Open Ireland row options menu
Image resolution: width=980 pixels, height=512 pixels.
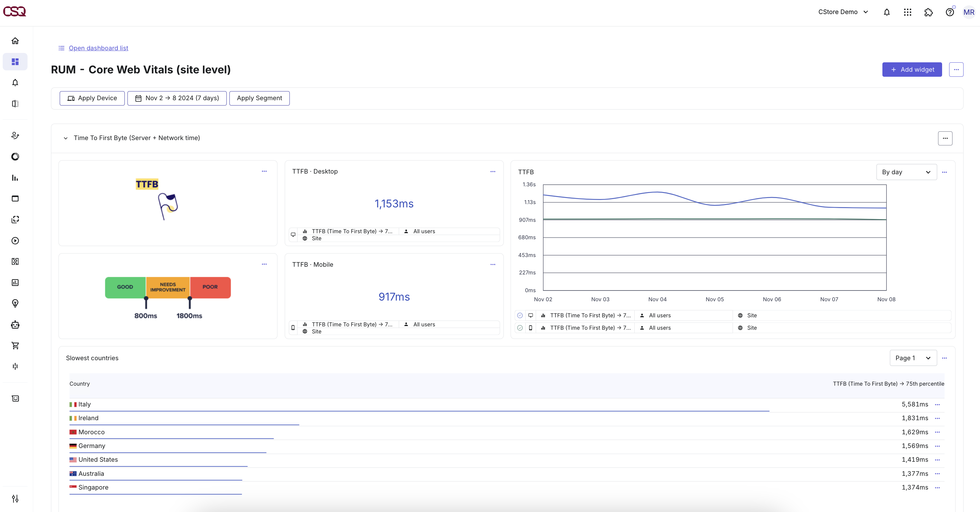click(x=937, y=419)
